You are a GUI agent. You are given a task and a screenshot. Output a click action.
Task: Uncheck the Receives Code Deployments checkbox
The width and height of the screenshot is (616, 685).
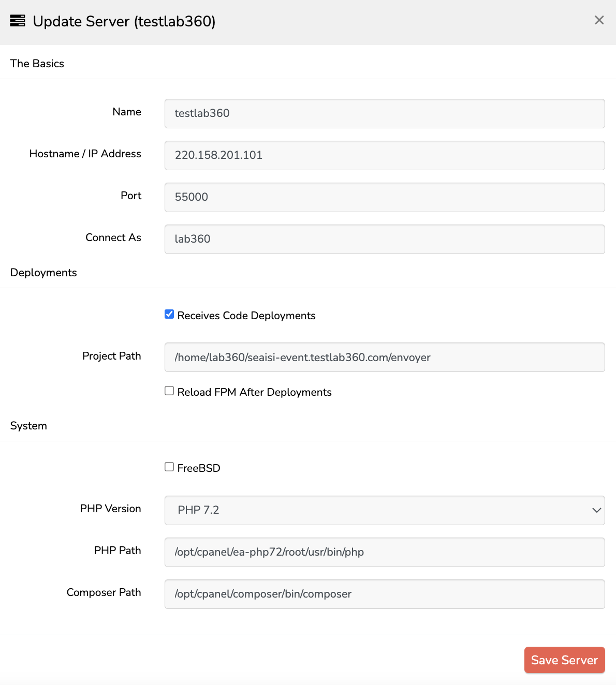pyautogui.click(x=169, y=315)
